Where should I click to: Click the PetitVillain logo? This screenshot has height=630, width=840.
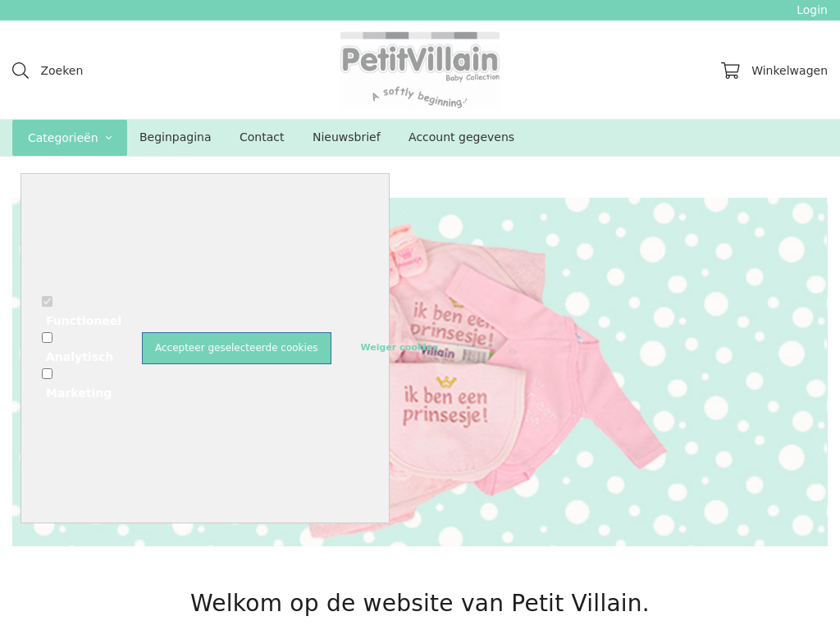pyautogui.click(x=420, y=71)
